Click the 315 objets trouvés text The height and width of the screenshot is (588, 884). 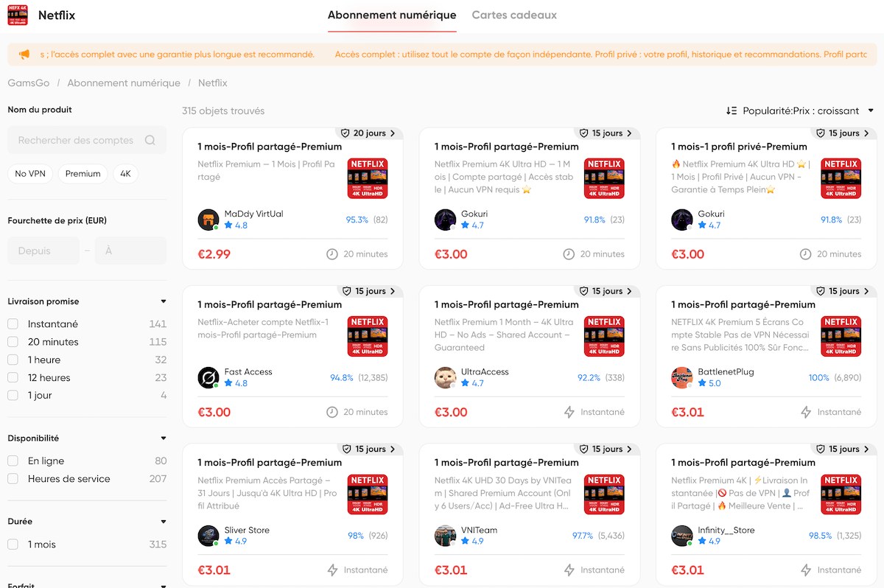pos(223,111)
